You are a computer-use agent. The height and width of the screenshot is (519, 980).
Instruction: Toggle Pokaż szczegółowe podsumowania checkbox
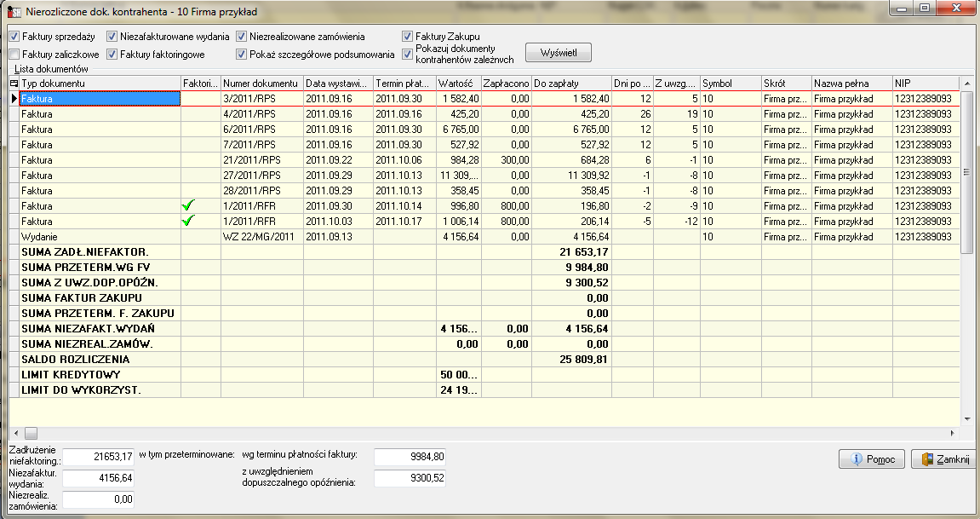pyautogui.click(x=241, y=55)
